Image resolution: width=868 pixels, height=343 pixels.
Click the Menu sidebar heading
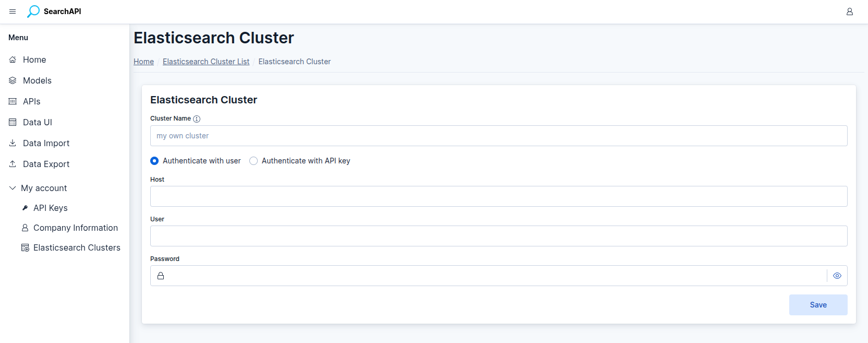(x=18, y=38)
